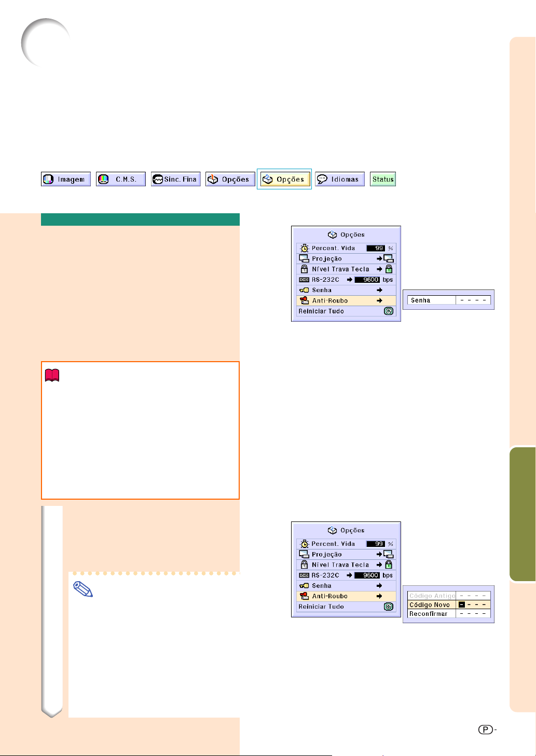The width and height of the screenshot is (536, 756).
Task: Click clock icon beside Percent. Vida in lower panel
Action: (x=305, y=544)
